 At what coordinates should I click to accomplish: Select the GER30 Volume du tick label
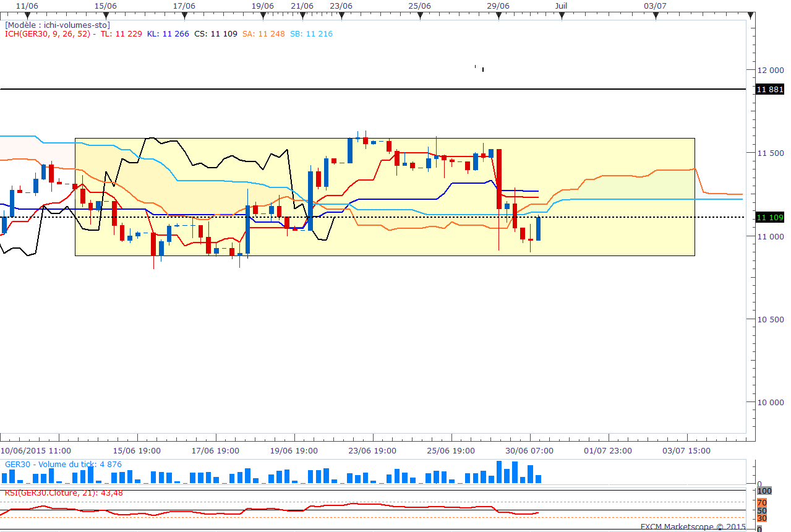tap(63, 465)
